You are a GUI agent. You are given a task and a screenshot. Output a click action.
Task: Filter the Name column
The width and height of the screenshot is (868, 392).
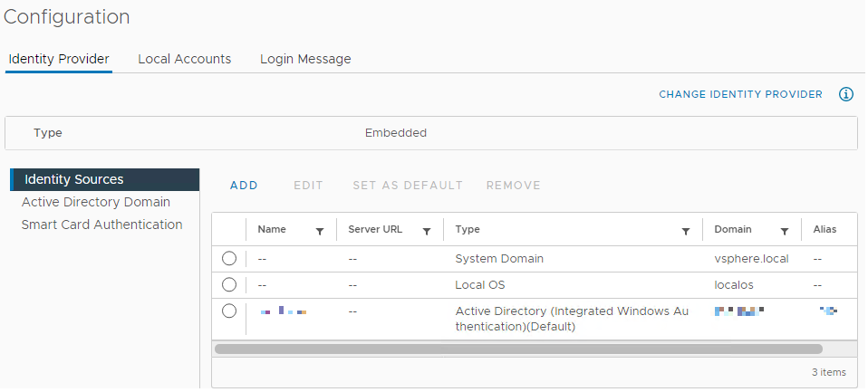coord(320,232)
